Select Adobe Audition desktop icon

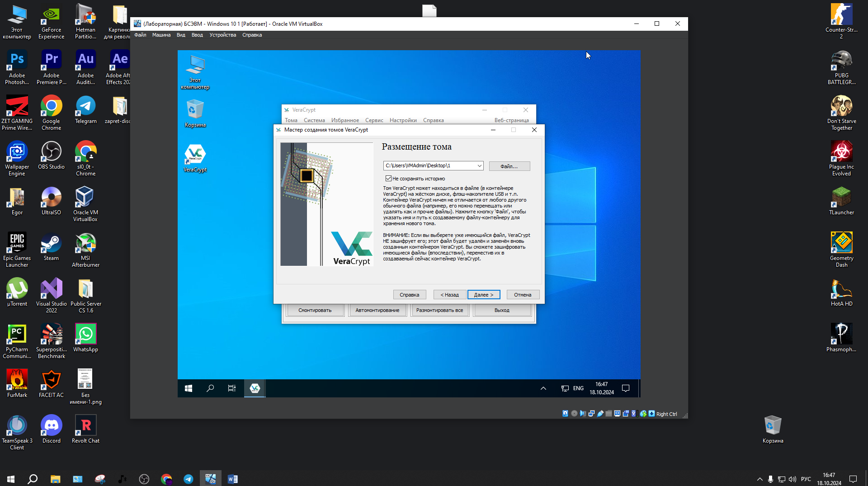86,67
